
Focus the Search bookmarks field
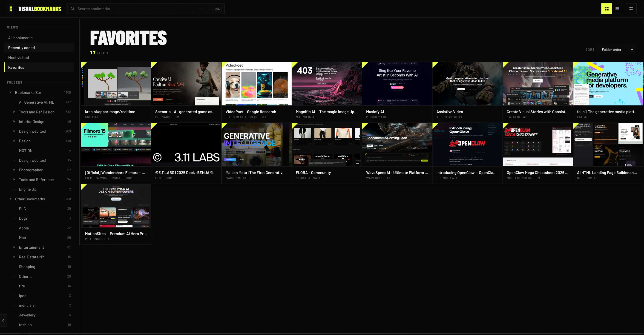coord(146,9)
